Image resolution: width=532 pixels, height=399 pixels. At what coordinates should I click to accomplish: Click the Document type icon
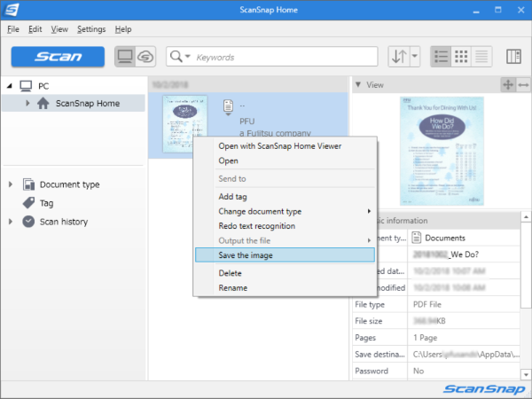coord(28,184)
